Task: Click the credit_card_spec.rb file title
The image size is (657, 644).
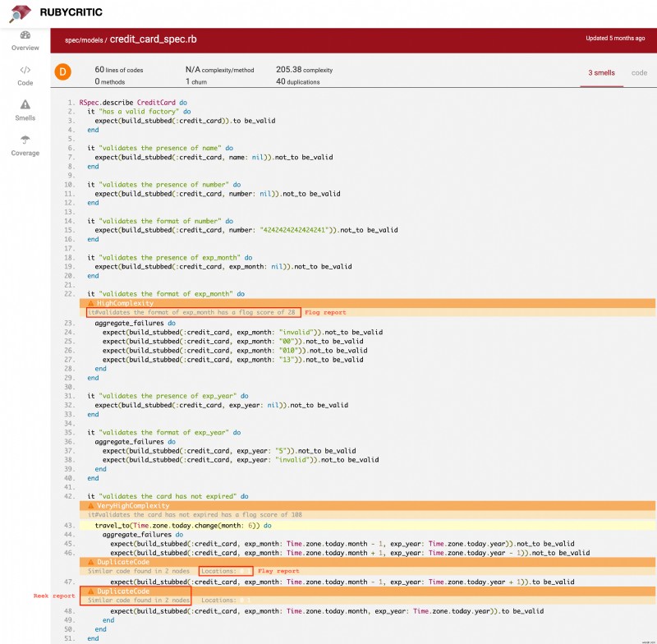Action: point(153,39)
